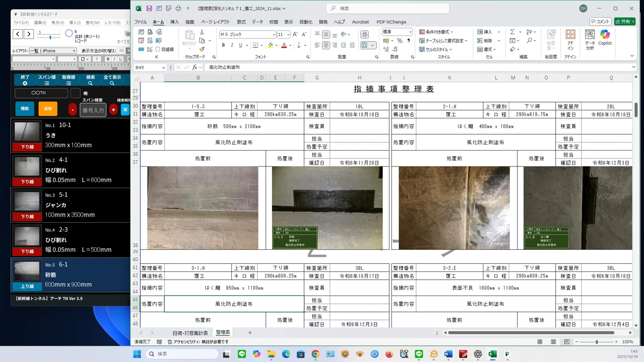Click the record slider in FileMaker toolbar

[49, 37]
